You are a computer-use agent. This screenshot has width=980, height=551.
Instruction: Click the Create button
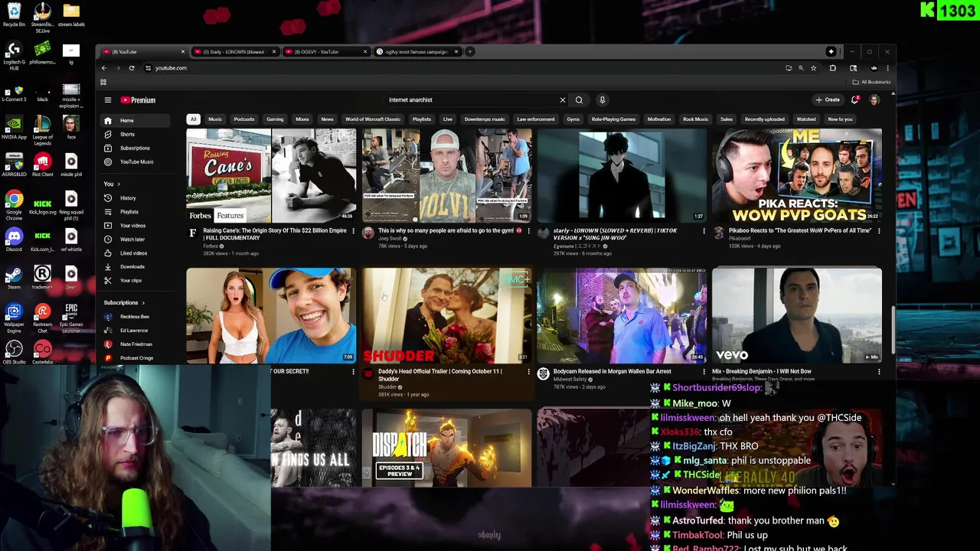[828, 100]
